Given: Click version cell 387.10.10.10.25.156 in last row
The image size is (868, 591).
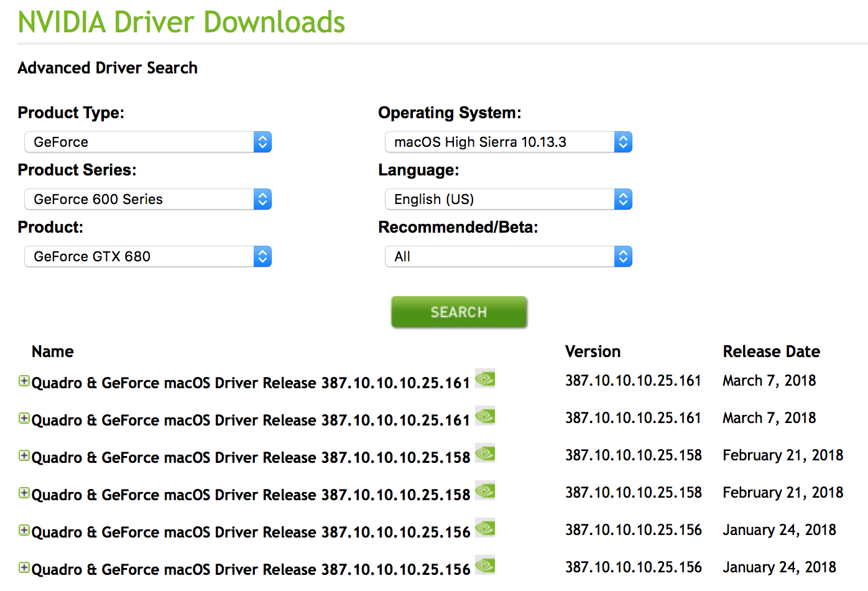Looking at the screenshot, I should [x=633, y=567].
